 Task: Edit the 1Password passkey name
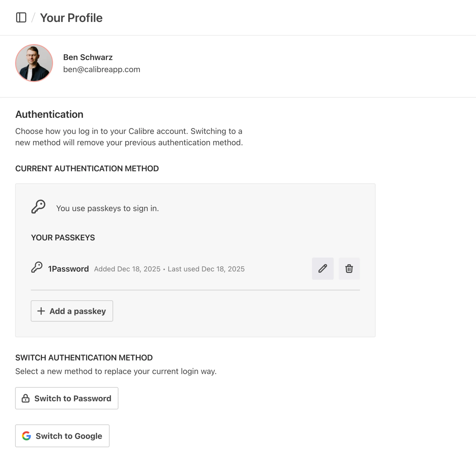point(323,268)
